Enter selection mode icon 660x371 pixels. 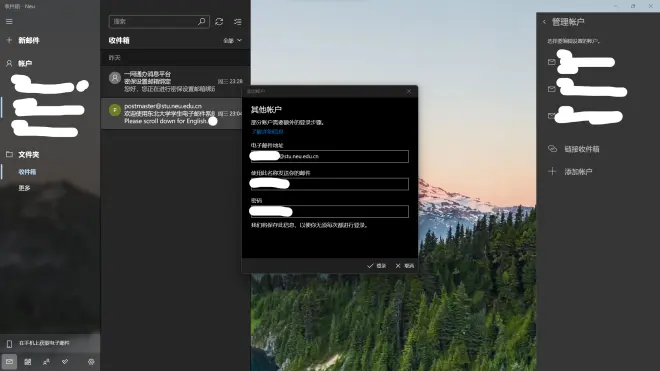238,21
